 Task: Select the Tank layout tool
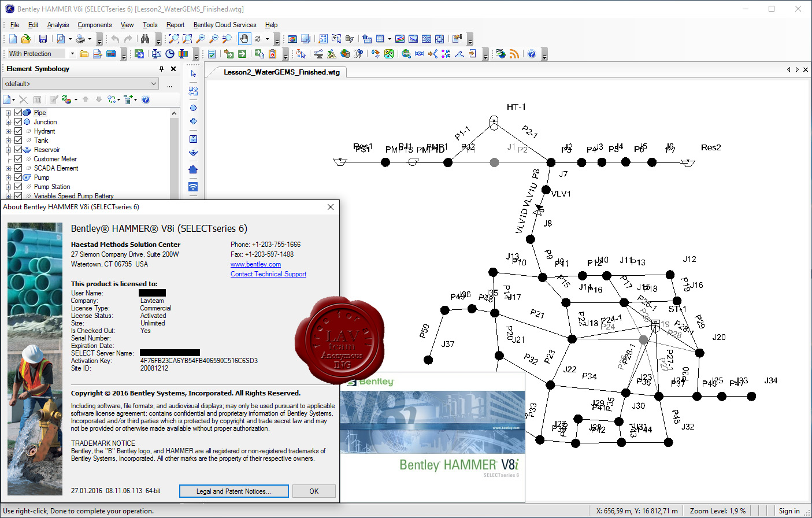click(x=193, y=139)
